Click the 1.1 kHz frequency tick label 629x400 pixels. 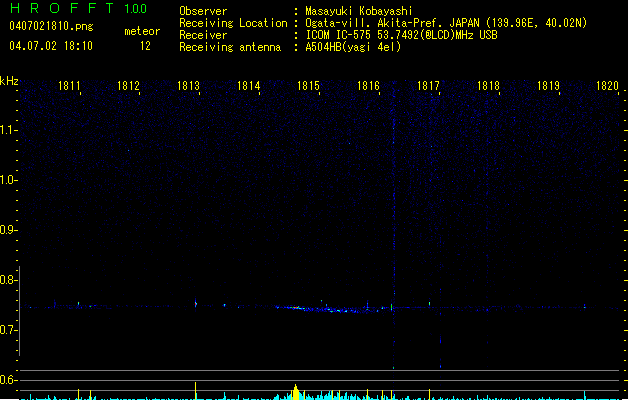pos(8,130)
